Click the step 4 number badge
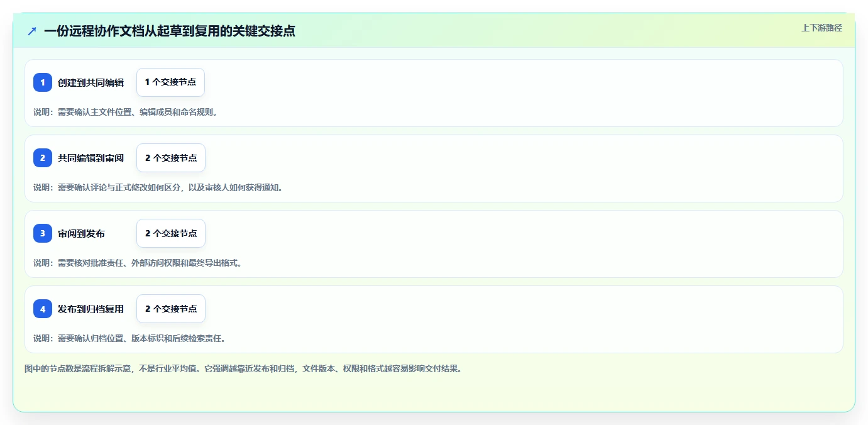Screen dimensions: 868x425 coord(43,309)
